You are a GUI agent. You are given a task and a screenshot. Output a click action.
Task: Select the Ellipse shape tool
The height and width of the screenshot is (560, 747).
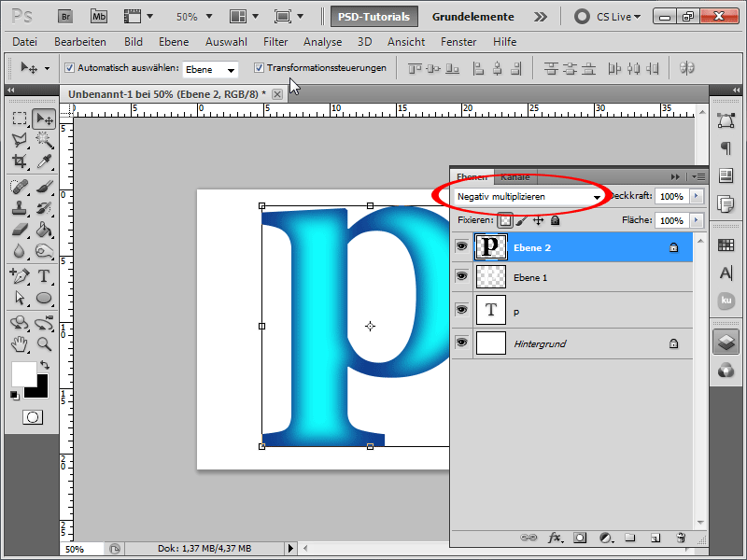coord(44,298)
